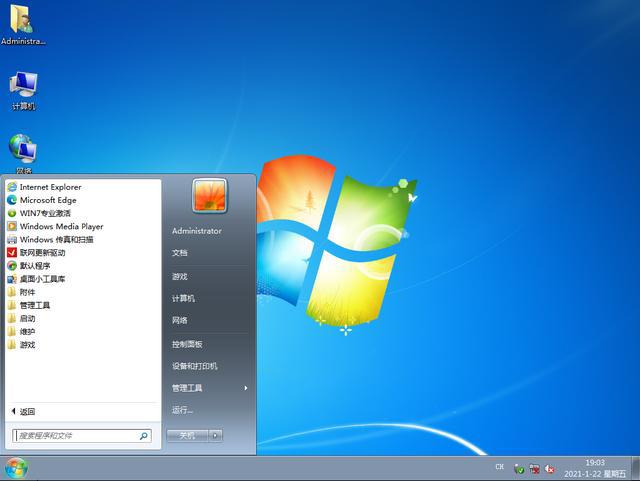
Task: Open the 运行... dialog
Action: coord(182,410)
